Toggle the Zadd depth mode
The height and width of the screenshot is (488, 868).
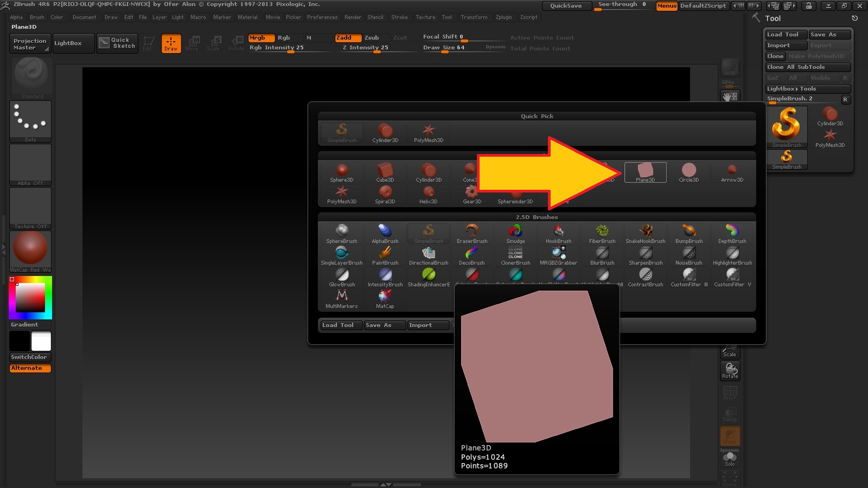(347, 38)
